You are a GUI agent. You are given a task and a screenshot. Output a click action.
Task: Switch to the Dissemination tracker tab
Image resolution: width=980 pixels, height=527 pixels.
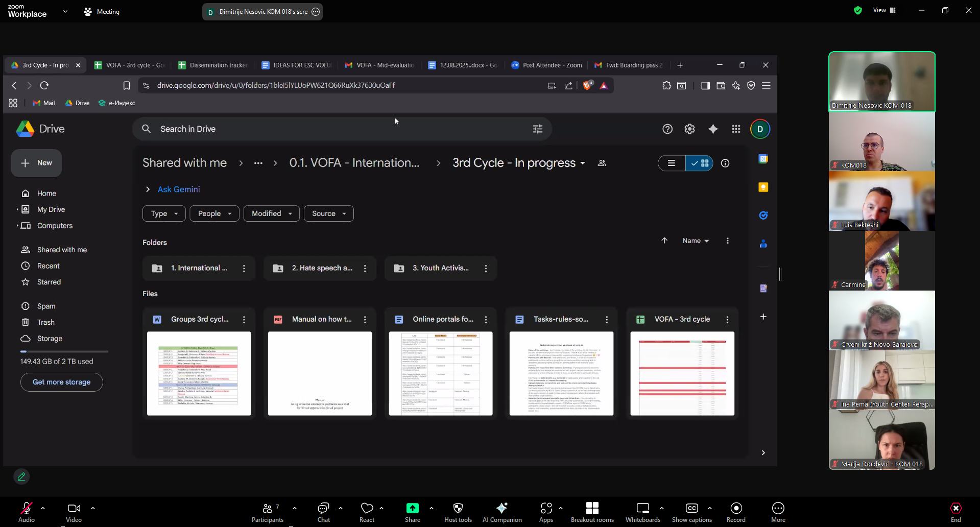[x=213, y=65]
